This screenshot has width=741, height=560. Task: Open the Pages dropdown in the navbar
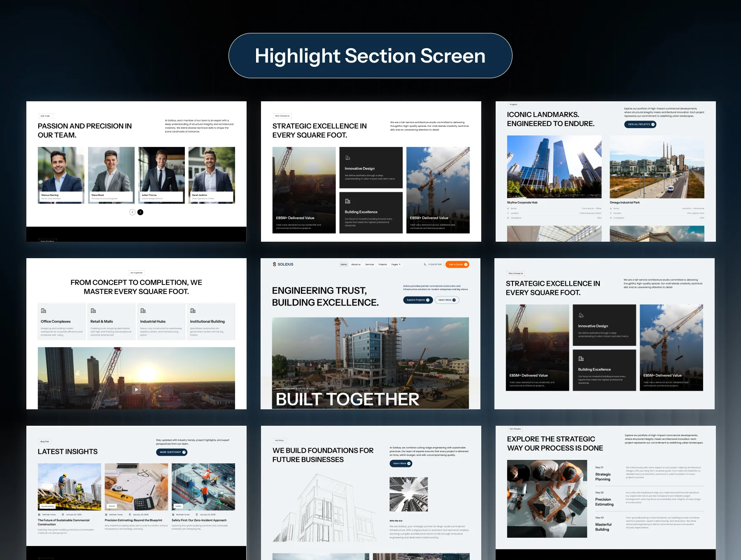pyautogui.click(x=396, y=264)
